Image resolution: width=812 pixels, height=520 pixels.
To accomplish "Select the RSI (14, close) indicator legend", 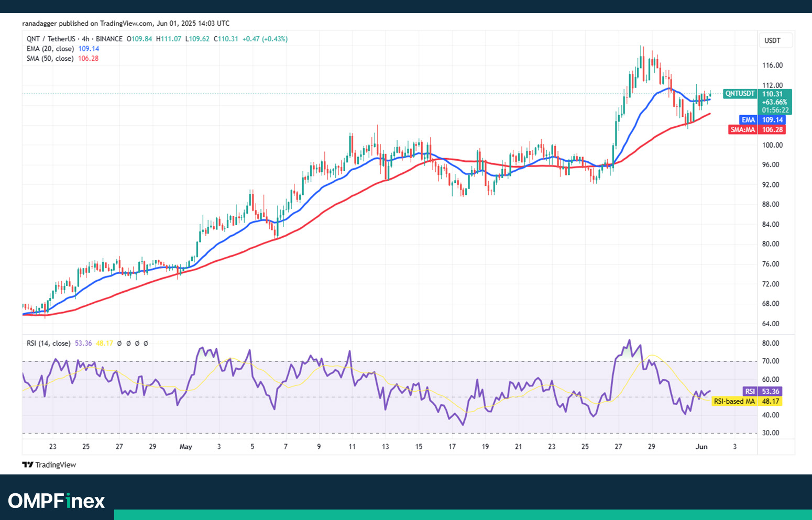I will tap(48, 344).
